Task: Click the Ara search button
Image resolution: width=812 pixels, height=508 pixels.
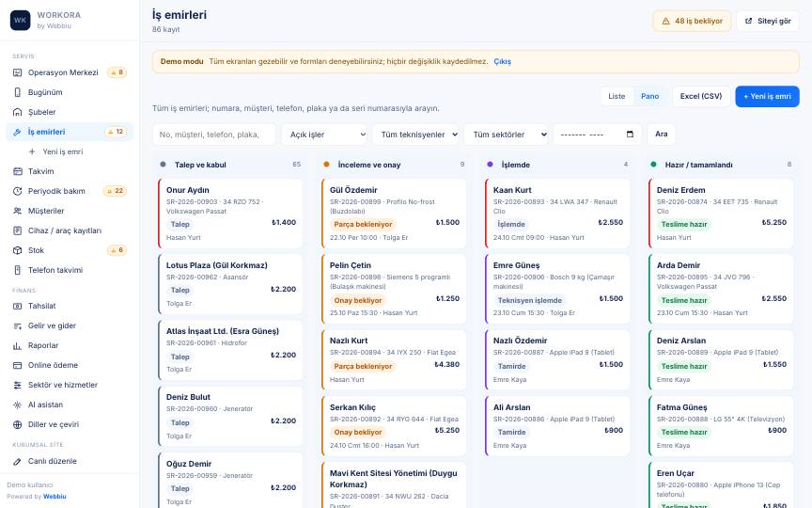Action: tap(662, 135)
